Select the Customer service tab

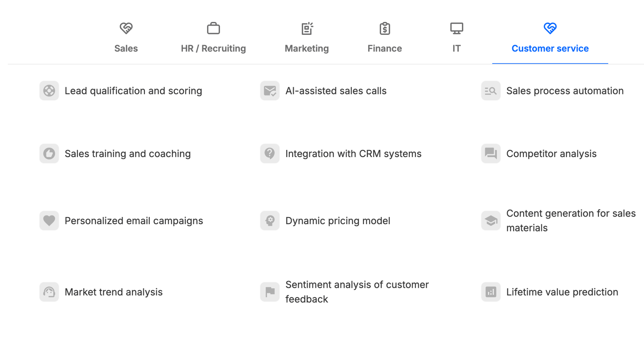tap(550, 38)
